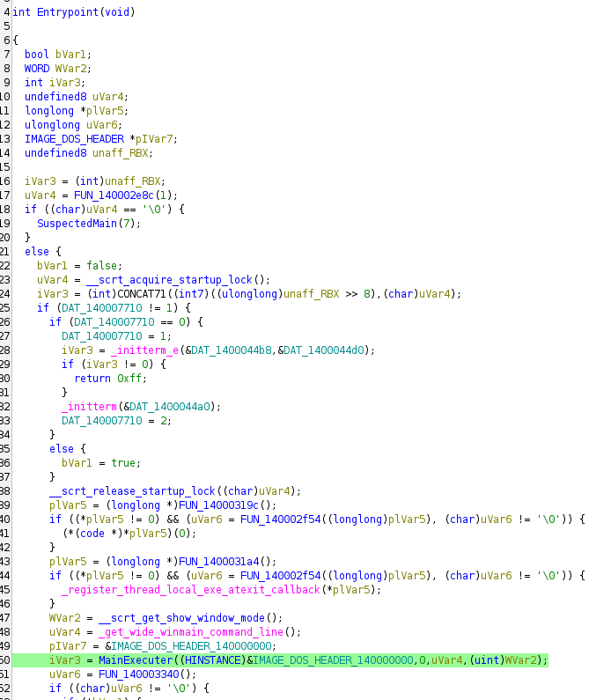The height and width of the screenshot is (700, 611).
Task: Jump to the SuspectedMain function call
Action: coord(77,223)
